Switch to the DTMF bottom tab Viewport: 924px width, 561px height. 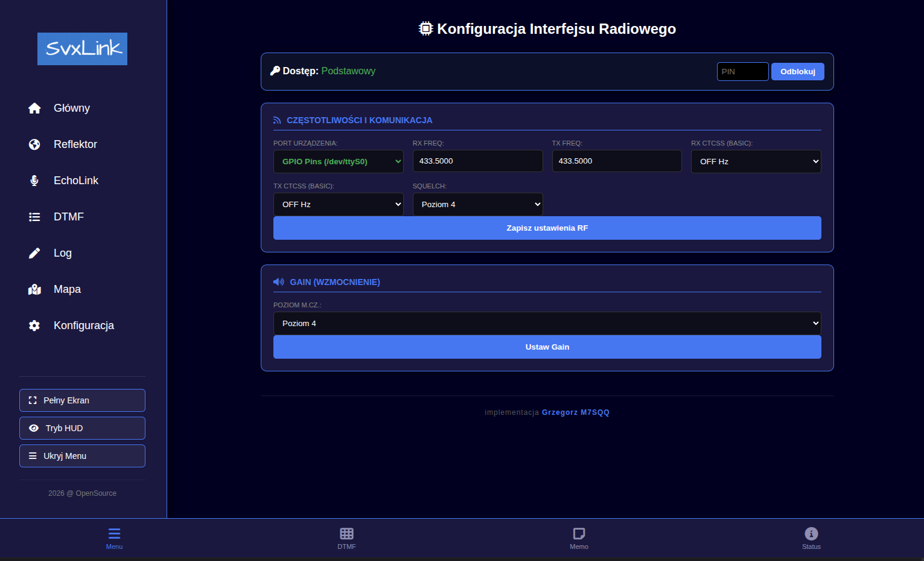click(x=346, y=537)
